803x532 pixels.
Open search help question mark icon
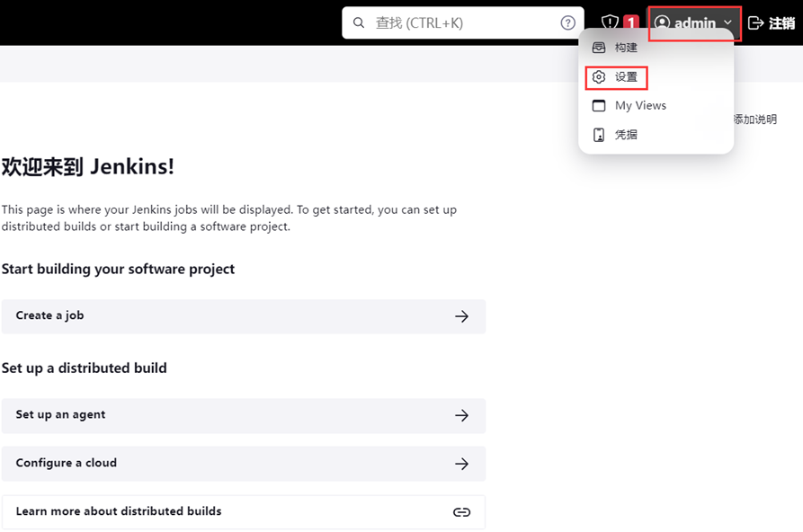coord(567,22)
